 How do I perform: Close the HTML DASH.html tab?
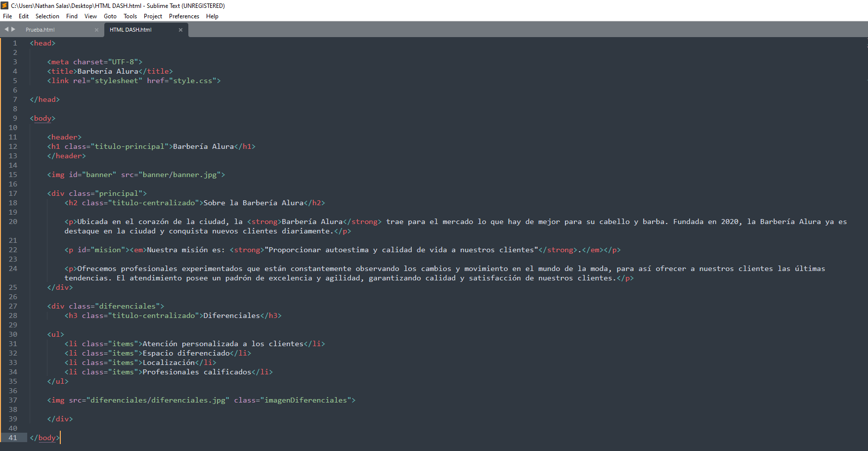[180, 30]
